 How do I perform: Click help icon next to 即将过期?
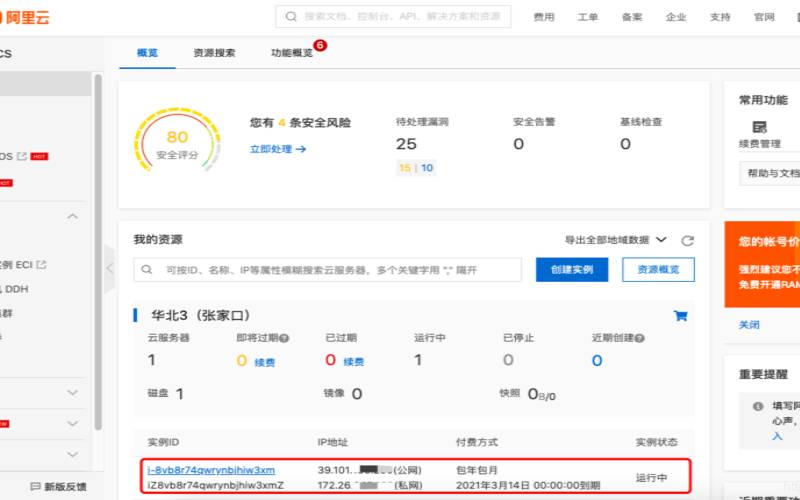point(284,338)
